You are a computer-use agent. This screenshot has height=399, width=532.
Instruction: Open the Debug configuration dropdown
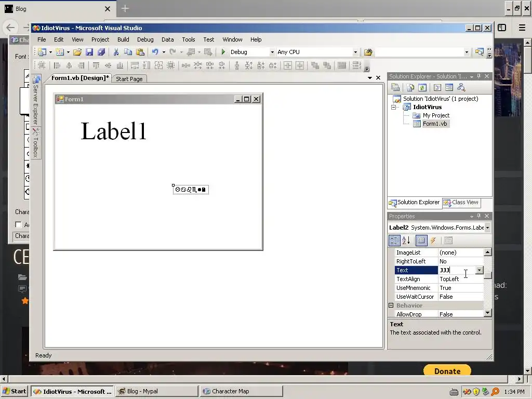click(272, 52)
